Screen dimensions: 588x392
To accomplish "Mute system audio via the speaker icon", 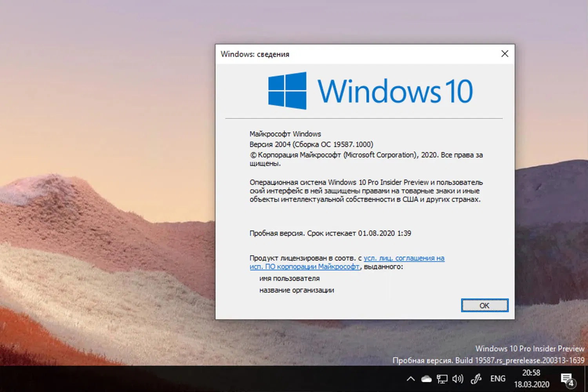I will [457, 379].
